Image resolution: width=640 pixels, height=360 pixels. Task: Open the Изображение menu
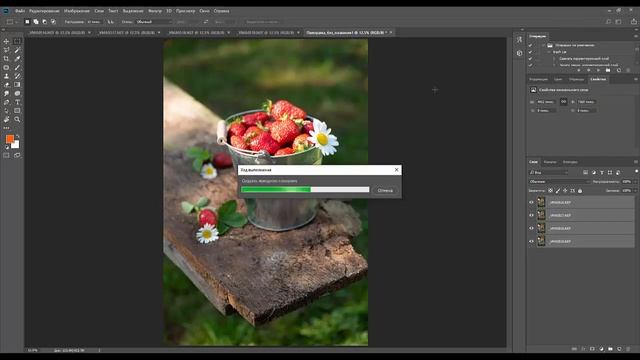click(x=77, y=11)
